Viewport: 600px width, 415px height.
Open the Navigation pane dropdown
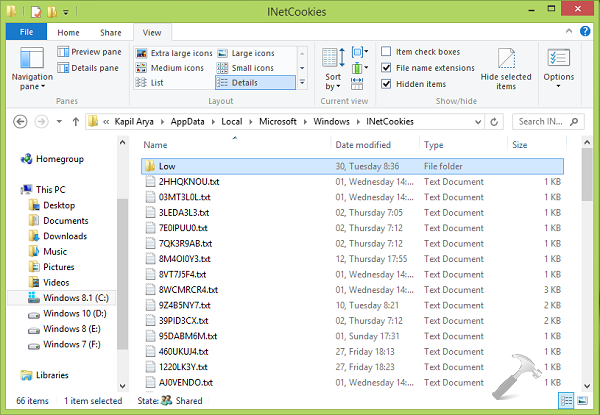tap(32, 69)
